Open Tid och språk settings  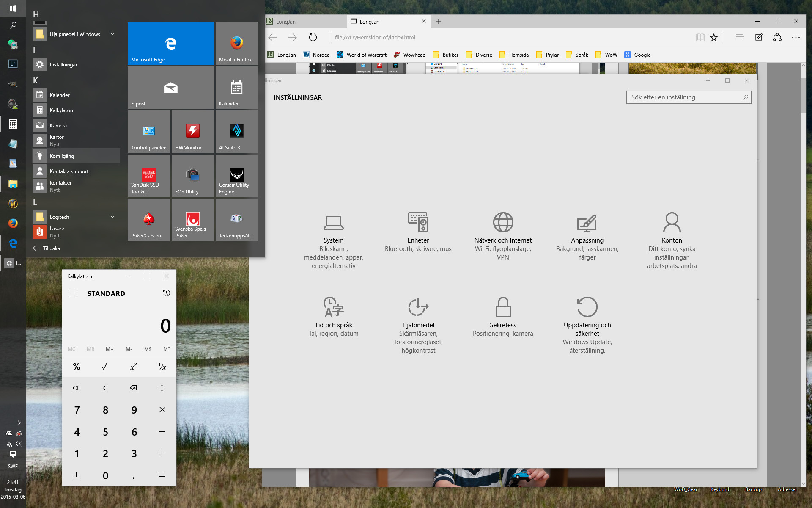pyautogui.click(x=333, y=317)
